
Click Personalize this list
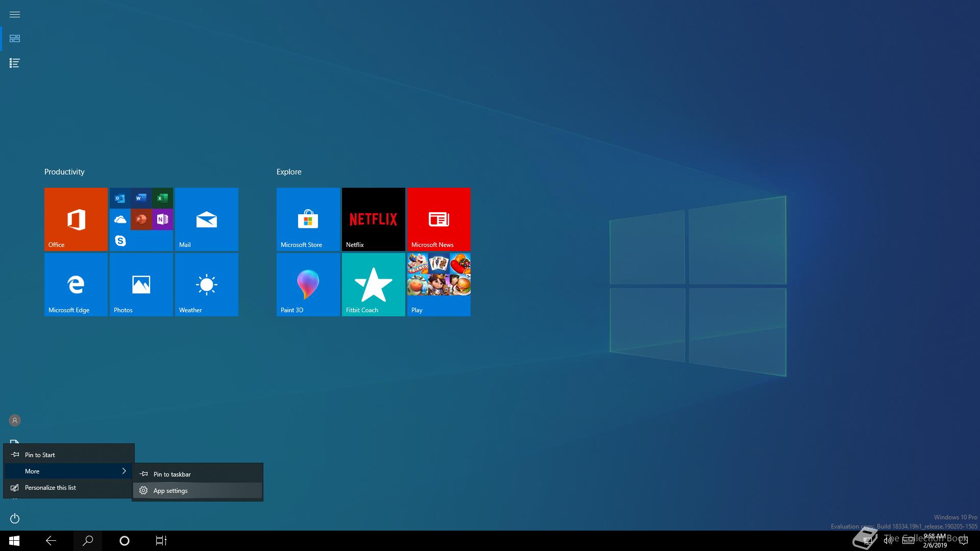[68, 487]
